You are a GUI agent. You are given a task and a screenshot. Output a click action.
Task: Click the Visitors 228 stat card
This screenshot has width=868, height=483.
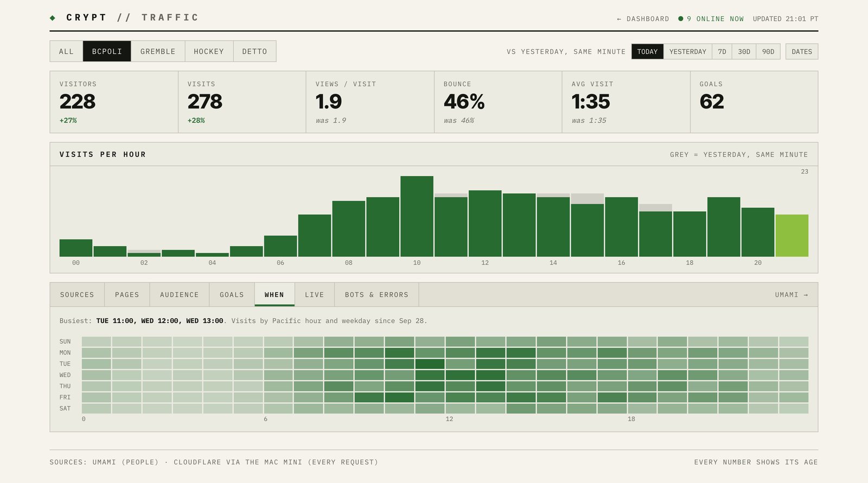(114, 102)
